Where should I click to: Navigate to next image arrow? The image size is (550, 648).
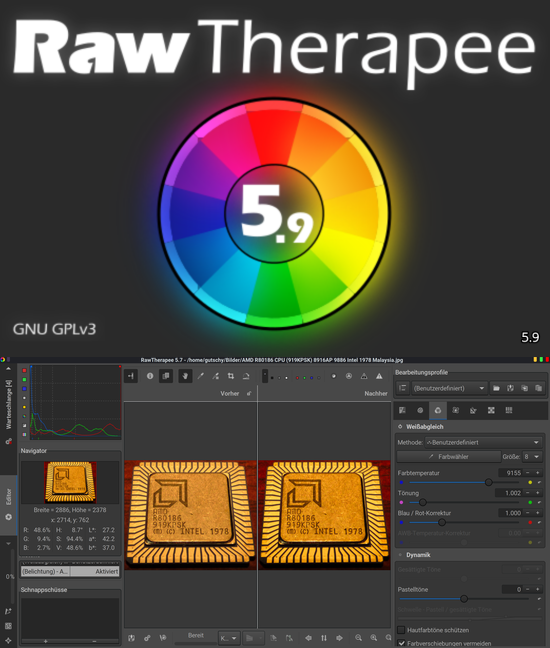pos(339,638)
